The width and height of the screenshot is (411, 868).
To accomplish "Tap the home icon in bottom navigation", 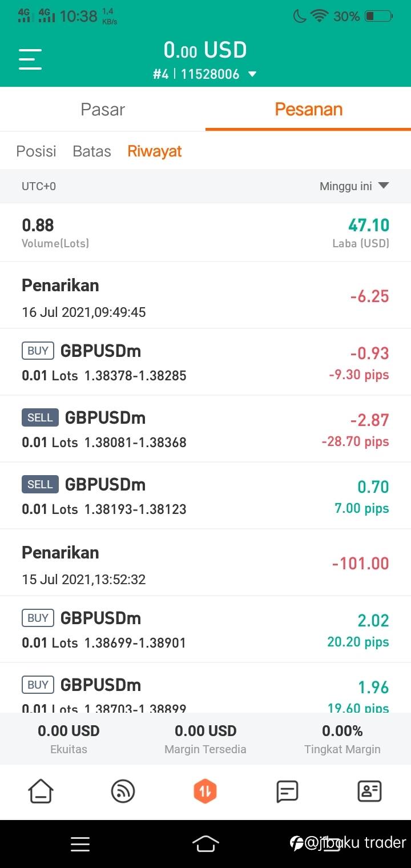I will pos(41,791).
